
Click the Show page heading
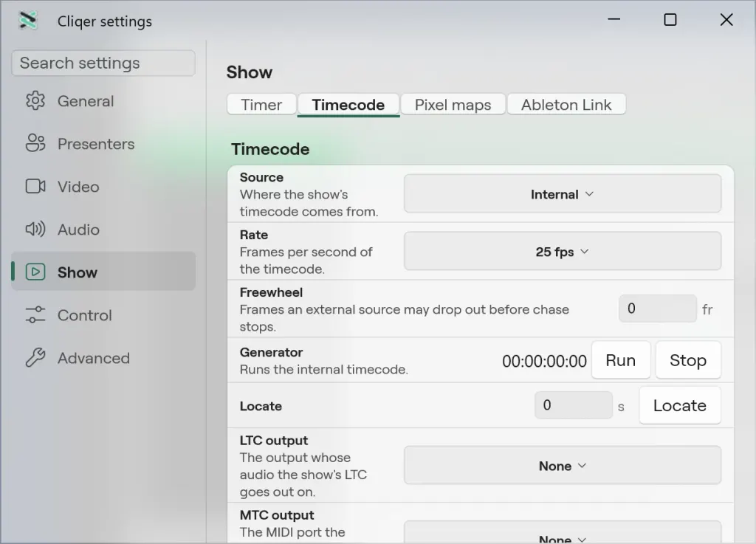point(250,72)
